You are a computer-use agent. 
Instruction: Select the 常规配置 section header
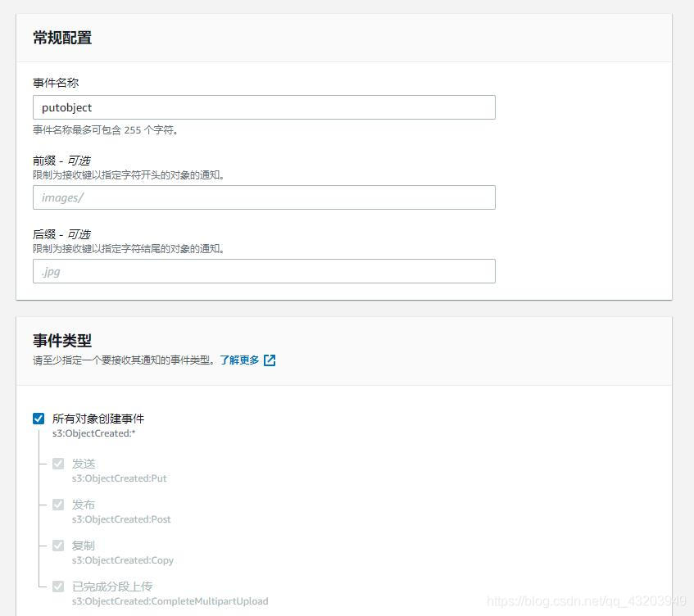tap(61, 38)
